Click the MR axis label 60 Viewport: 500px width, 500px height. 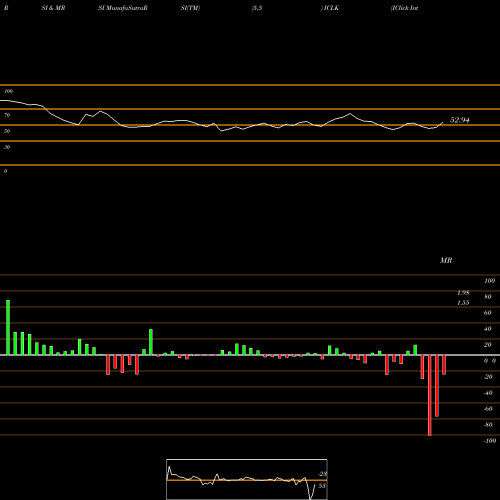488,313
